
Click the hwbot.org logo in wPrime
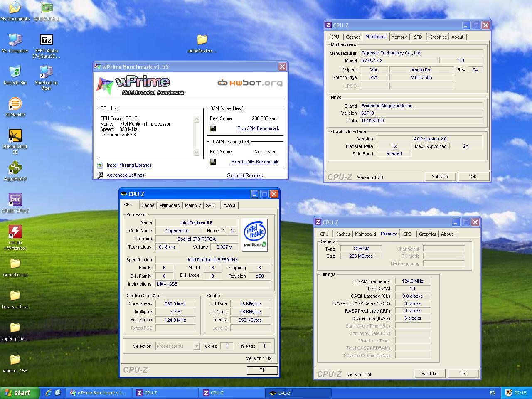250,83
